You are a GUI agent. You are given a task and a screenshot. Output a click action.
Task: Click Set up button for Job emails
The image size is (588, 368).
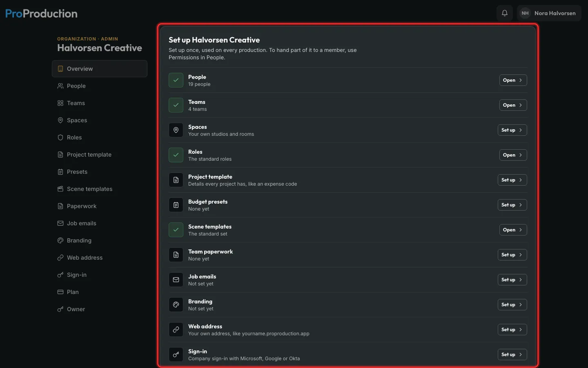(512, 280)
